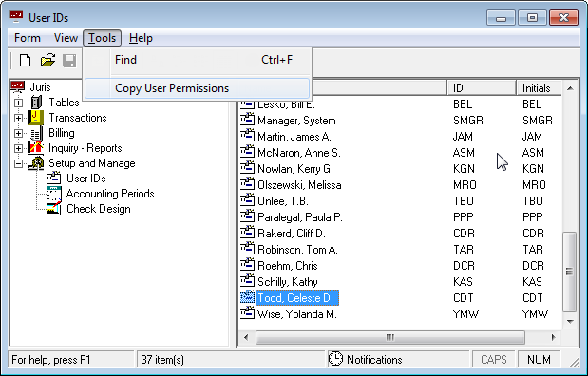The height and width of the screenshot is (376, 588).
Task: Click the user icon beside Paralegal, Paula P.
Action: click(x=247, y=216)
